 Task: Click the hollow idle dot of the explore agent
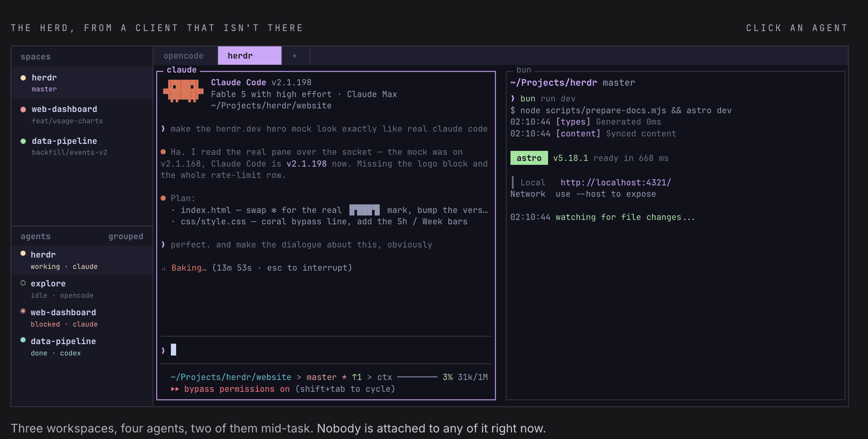point(23,283)
